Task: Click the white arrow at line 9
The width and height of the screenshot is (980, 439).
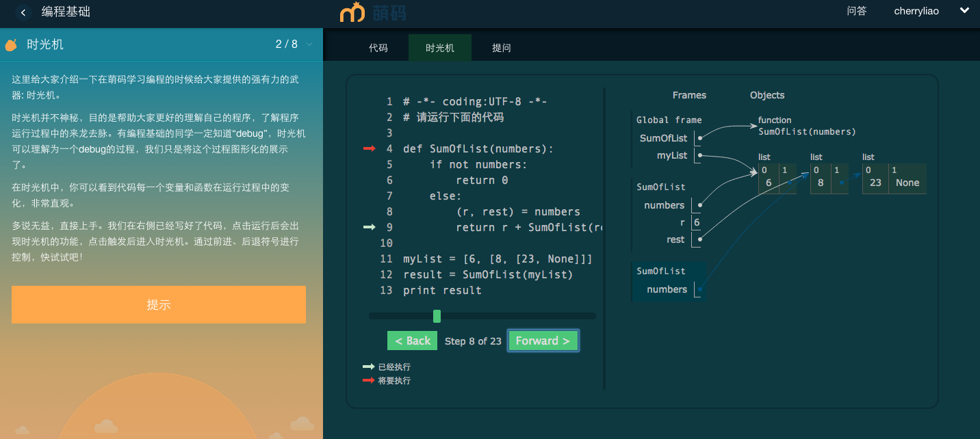Action: click(369, 227)
